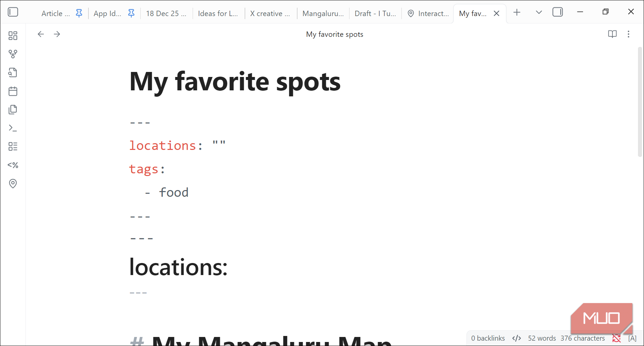Switch to reading view book icon
This screenshot has width=644, height=346.
(x=612, y=34)
